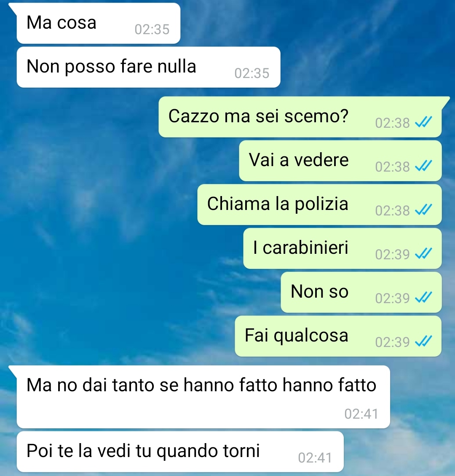The image size is (455, 476).
Task: Tap the read ticks on 'Non so' message
Action: point(423,298)
